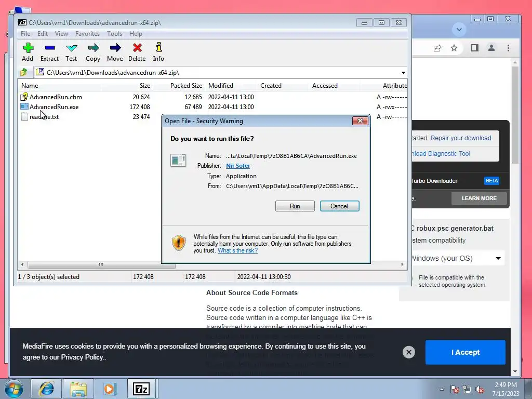Go up one folder level icon
This screenshot has width=532, height=399.
24,72
